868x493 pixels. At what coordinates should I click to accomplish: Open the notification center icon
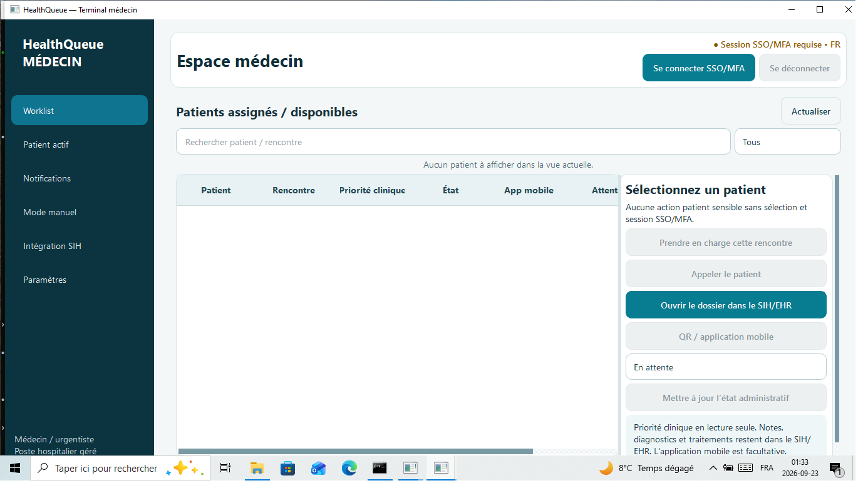click(x=835, y=468)
